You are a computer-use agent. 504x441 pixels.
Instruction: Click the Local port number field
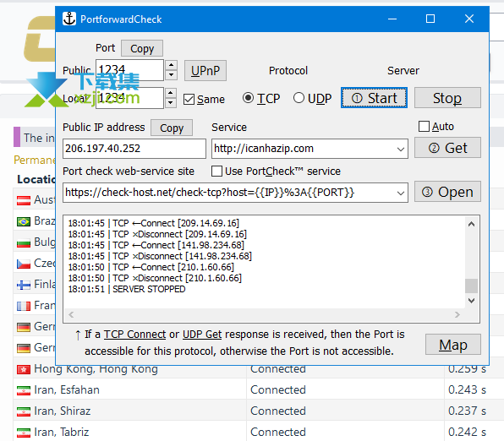[129, 98]
